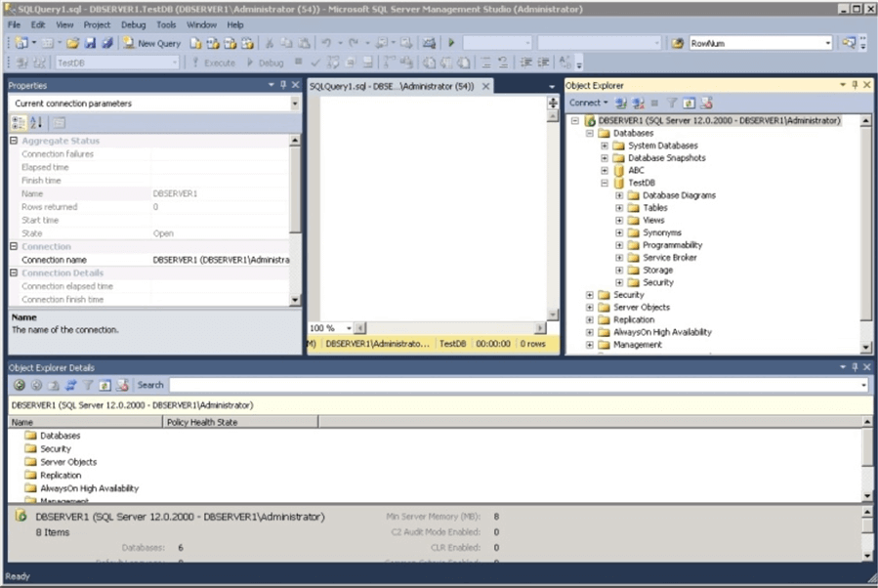The width and height of the screenshot is (878, 588).
Task: Click the Connect dropdown in Object Explorer
Action: click(x=588, y=103)
